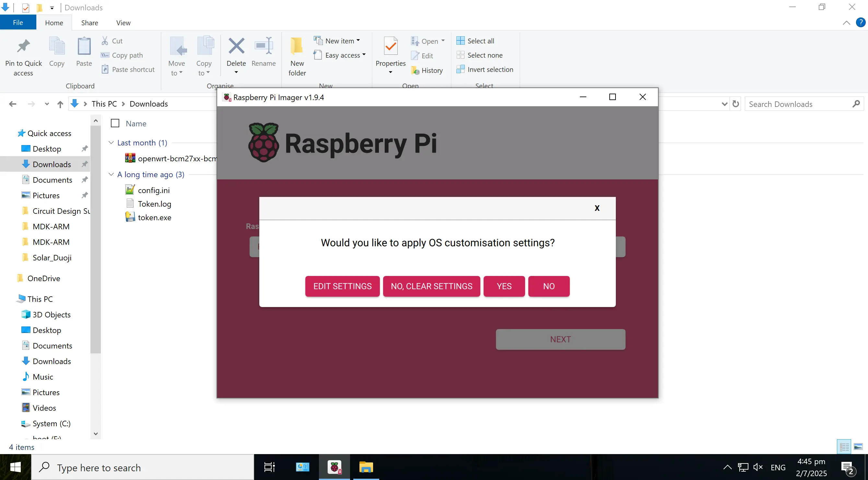
Task: Switch to the View tab
Action: point(123,23)
